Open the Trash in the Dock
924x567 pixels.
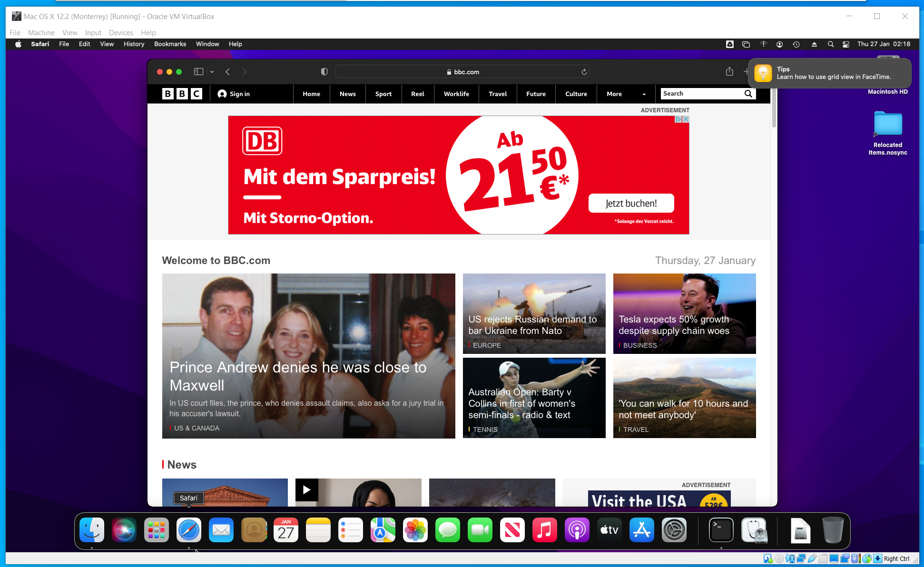click(x=833, y=530)
